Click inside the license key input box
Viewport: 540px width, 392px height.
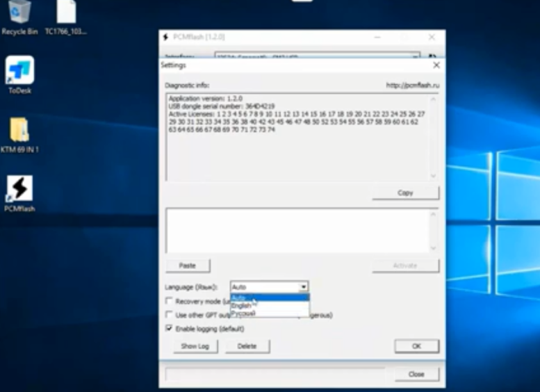coord(297,231)
